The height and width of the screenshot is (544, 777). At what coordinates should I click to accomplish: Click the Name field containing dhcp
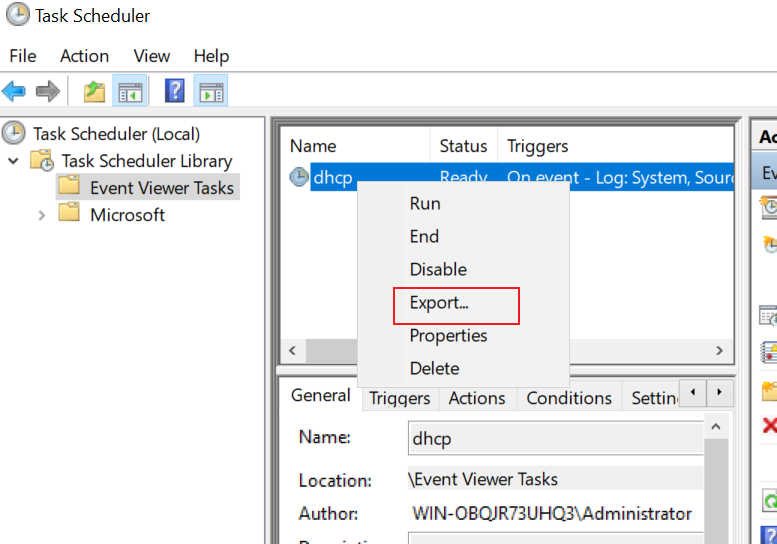[x=555, y=438]
